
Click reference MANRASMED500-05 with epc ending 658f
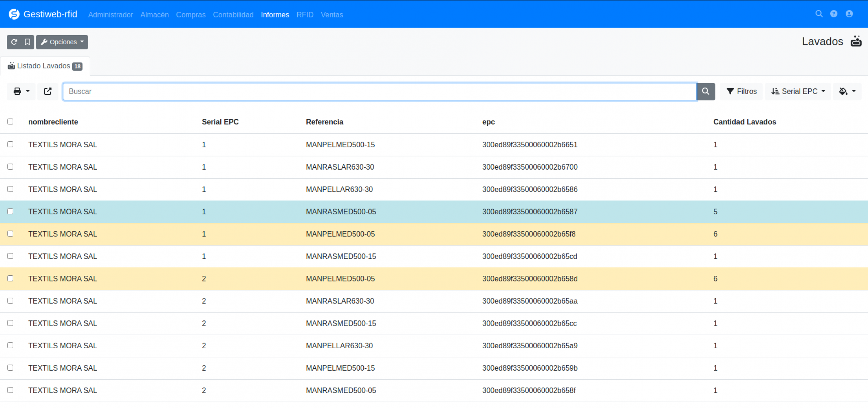[x=341, y=390]
